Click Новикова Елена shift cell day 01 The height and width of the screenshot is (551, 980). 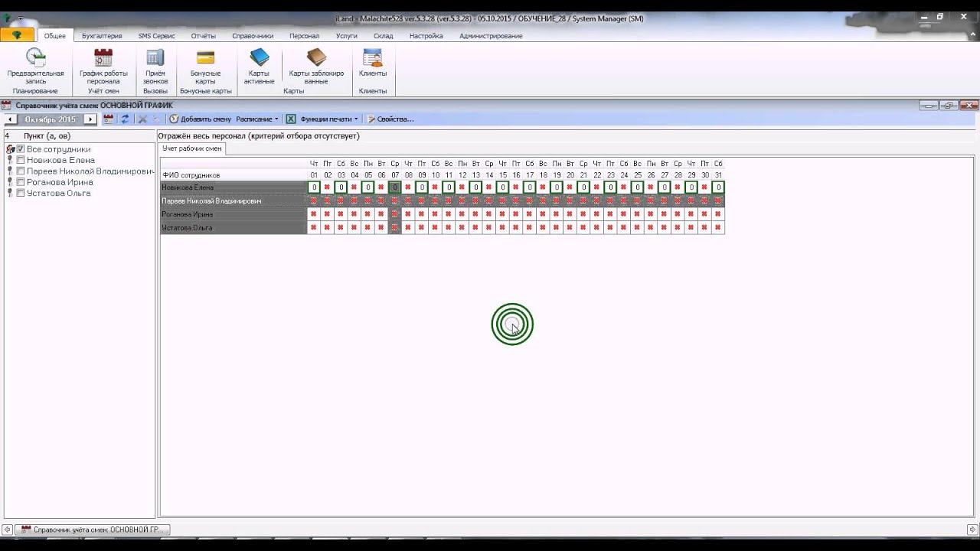pos(314,187)
